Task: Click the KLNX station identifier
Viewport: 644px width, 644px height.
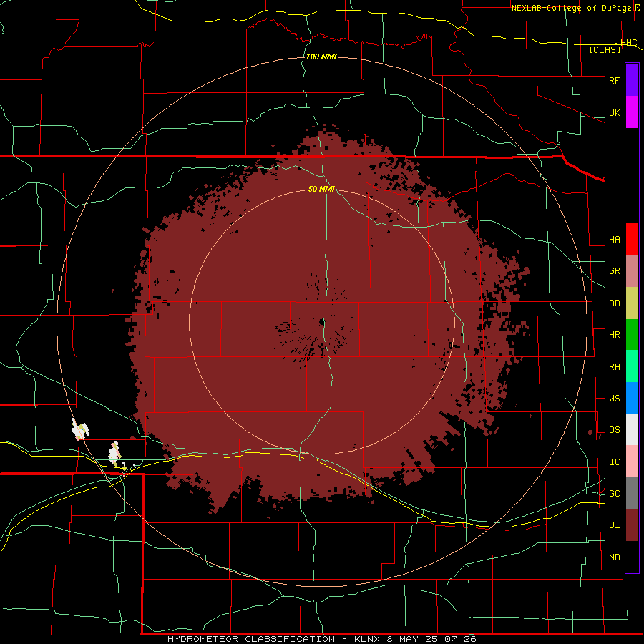Action: [367, 639]
